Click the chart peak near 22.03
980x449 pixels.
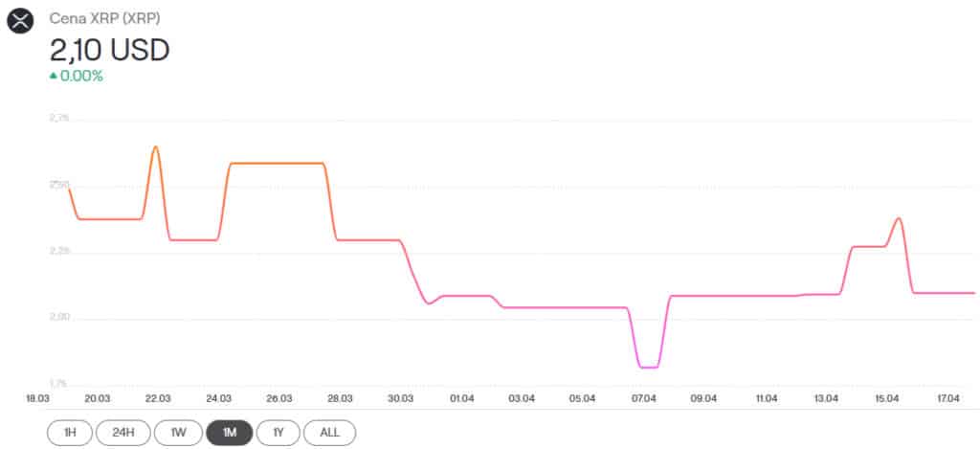156,146
